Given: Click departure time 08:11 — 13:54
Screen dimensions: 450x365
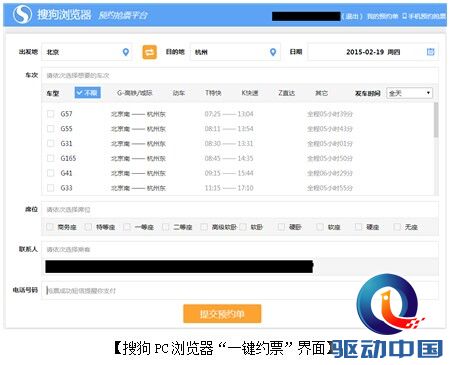Looking at the screenshot, I should [x=229, y=129].
